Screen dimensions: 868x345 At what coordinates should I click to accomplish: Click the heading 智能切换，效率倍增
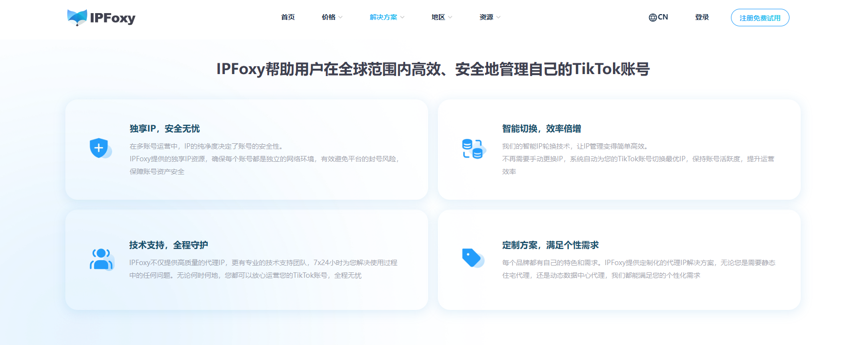pyautogui.click(x=542, y=129)
